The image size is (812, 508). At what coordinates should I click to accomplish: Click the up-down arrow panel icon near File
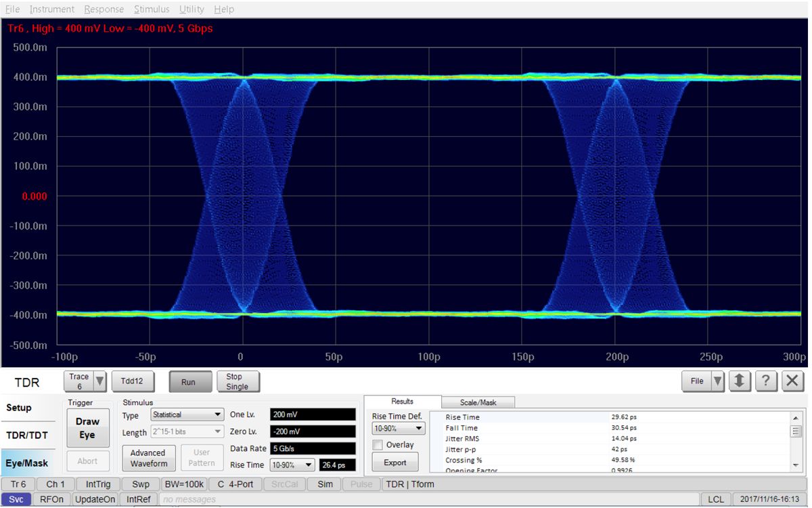click(740, 381)
